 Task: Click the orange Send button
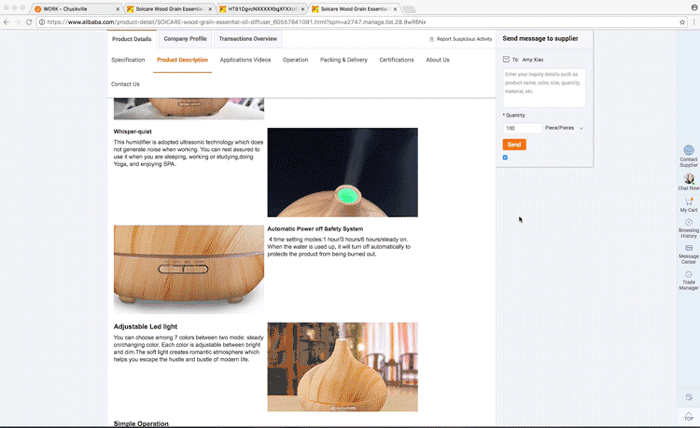514,145
